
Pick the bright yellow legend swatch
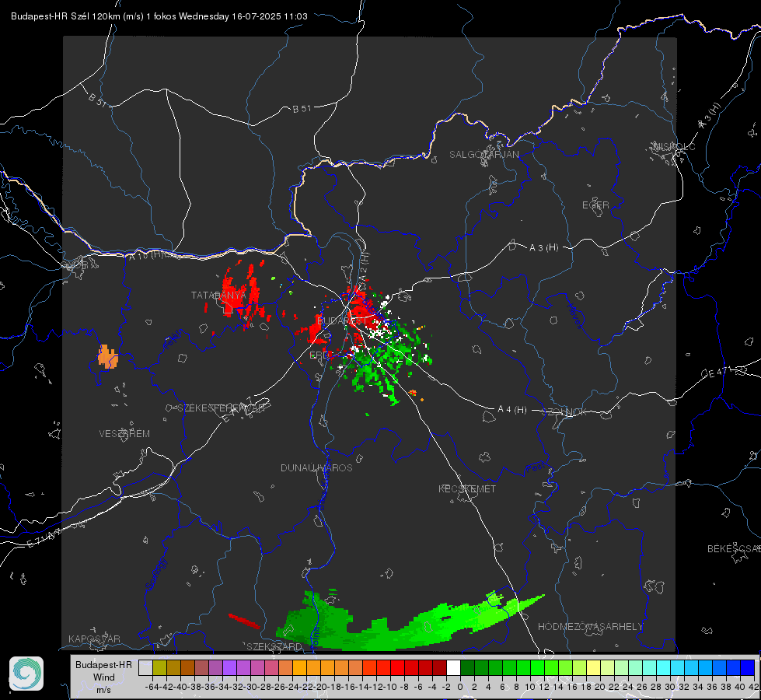594,667
